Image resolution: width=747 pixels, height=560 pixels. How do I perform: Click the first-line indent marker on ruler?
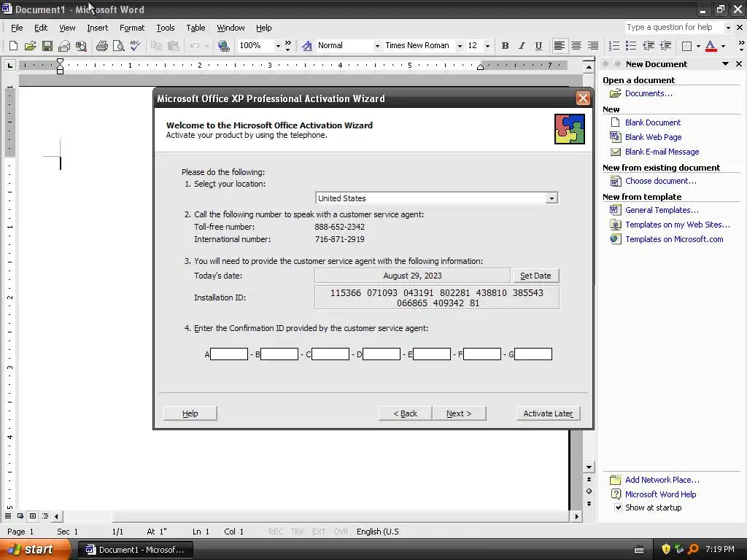click(60, 61)
